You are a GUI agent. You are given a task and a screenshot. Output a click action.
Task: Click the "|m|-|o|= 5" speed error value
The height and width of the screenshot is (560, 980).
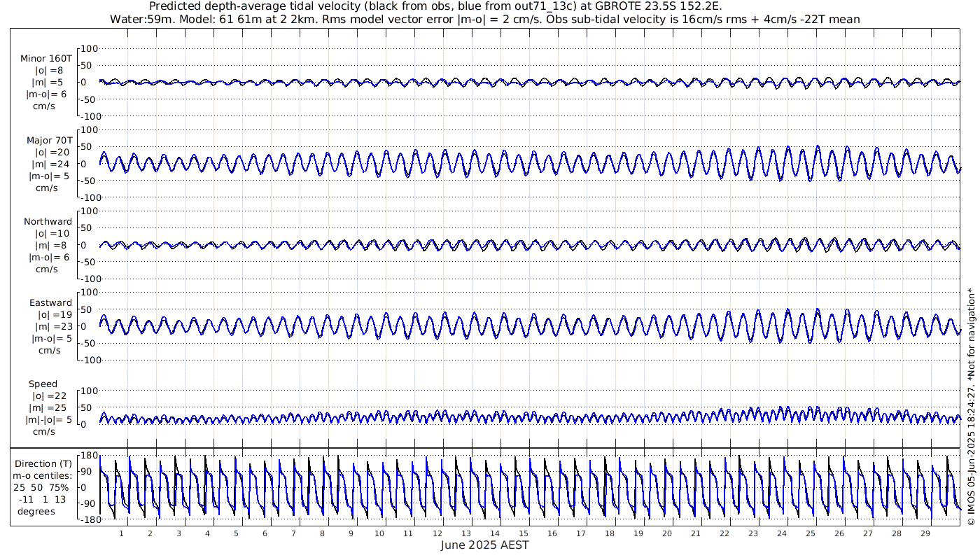tap(48, 420)
